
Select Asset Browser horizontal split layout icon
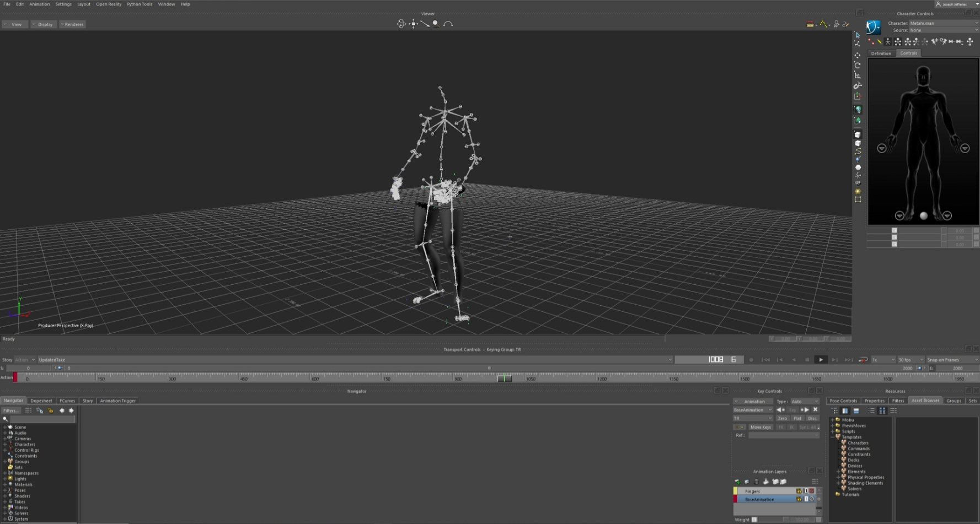click(x=856, y=410)
